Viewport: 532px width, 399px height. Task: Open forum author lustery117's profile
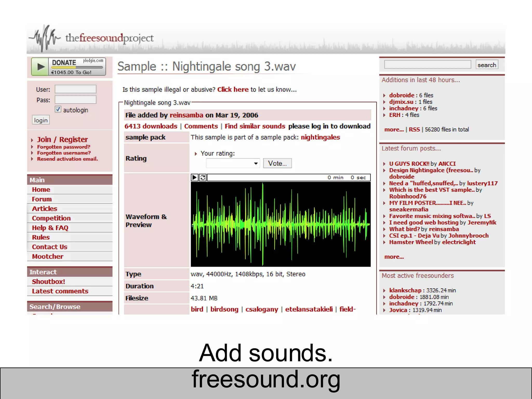tap(482, 183)
